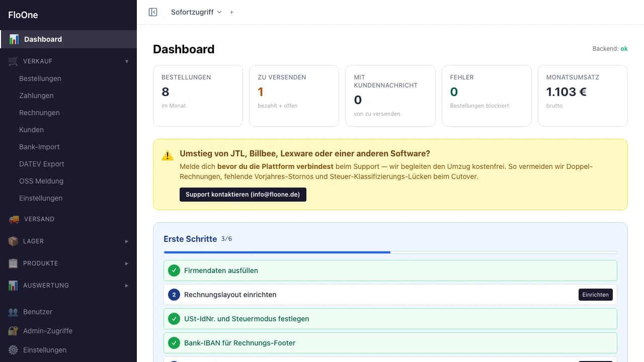This screenshot has height=362, width=644.
Task: Click the lock icon next to Admin-Zugriffe
Action: pos(14,331)
